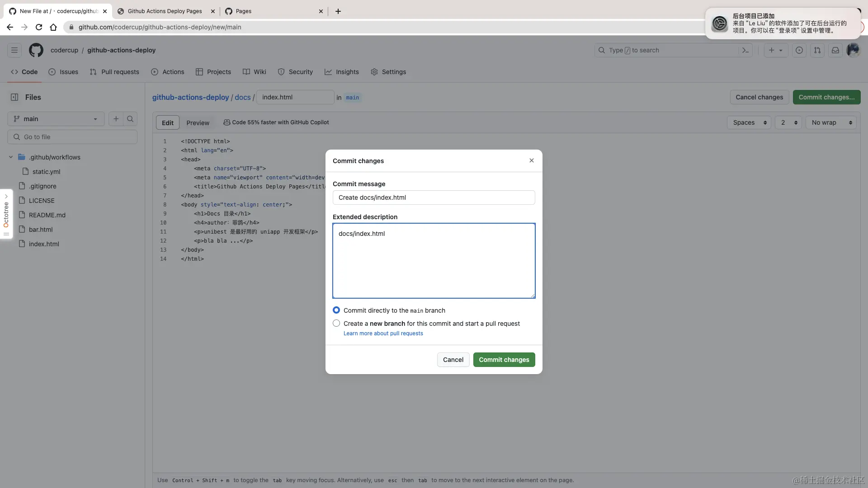The image size is (868, 488).
Task: Open the Insights tab
Action: tap(342, 72)
